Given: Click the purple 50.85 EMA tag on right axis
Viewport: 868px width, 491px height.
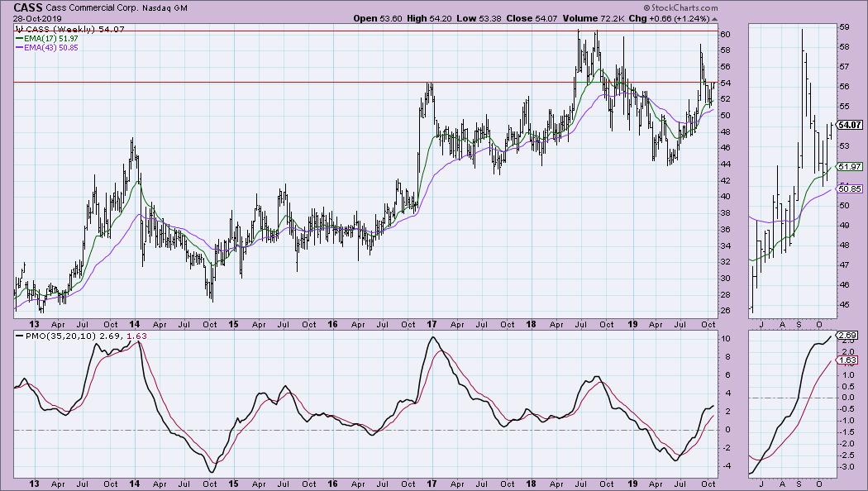Looking at the screenshot, I should pos(849,188).
